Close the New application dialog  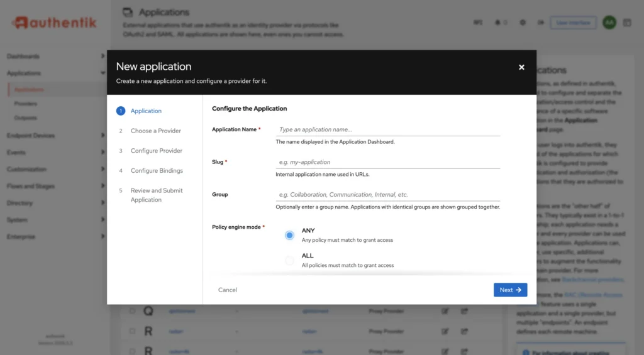tap(521, 67)
